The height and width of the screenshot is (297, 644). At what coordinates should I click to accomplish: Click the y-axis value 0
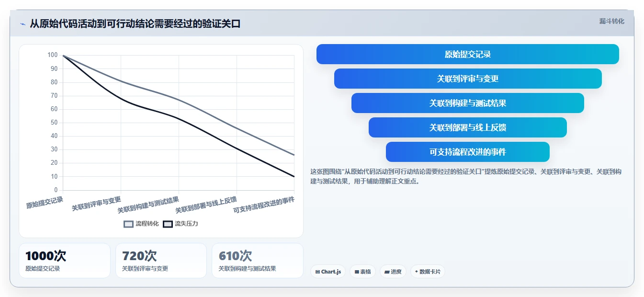tap(56, 190)
